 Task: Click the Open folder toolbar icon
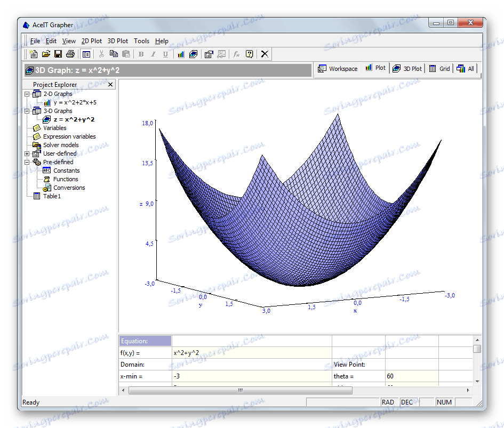[x=46, y=54]
